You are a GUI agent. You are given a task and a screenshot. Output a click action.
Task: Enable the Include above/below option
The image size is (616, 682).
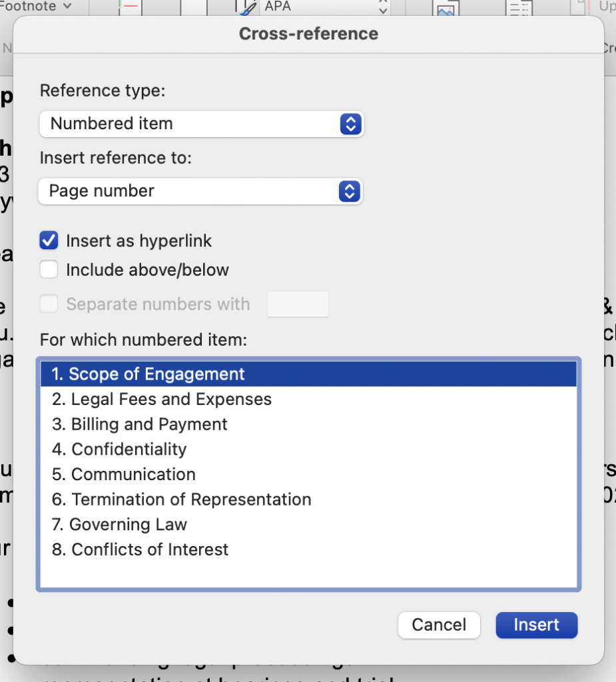point(49,269)
